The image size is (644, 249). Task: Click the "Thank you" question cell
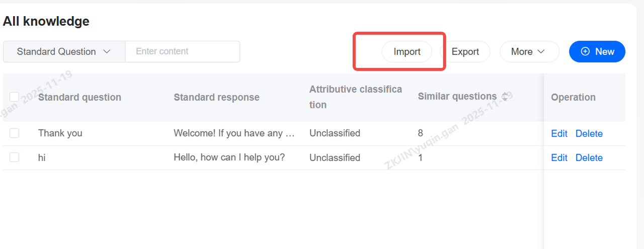60,133
